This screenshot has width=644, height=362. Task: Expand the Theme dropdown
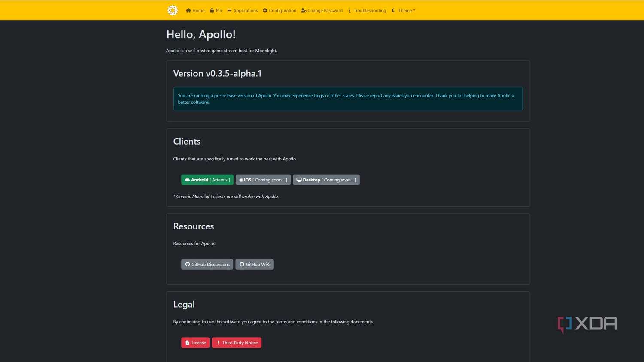point(403,10)
